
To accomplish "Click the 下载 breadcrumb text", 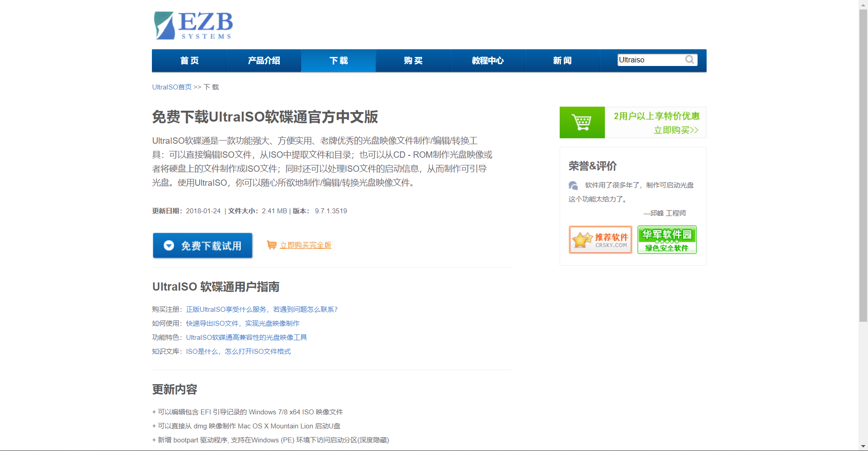I will click(211, 87).
